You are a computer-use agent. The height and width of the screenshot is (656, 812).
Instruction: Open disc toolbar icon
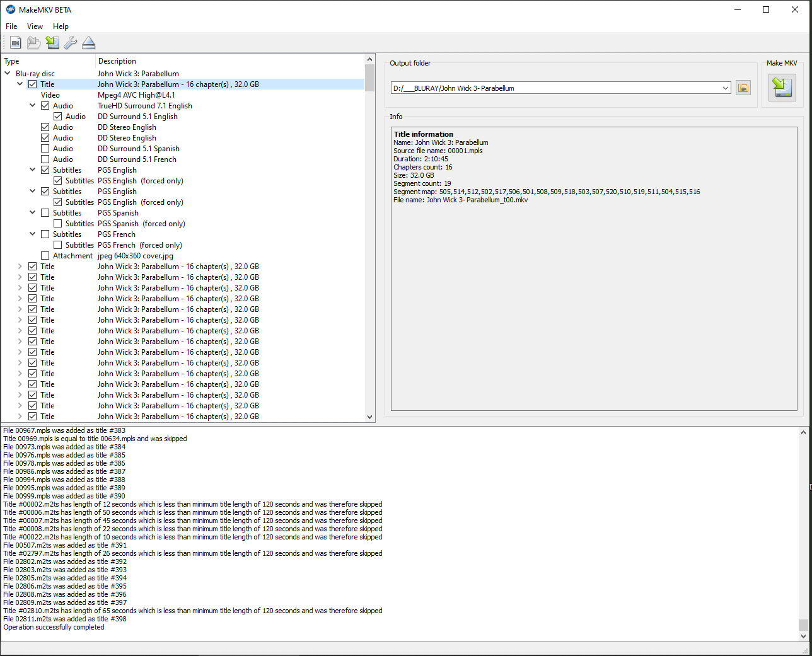[x=34, y=43]
